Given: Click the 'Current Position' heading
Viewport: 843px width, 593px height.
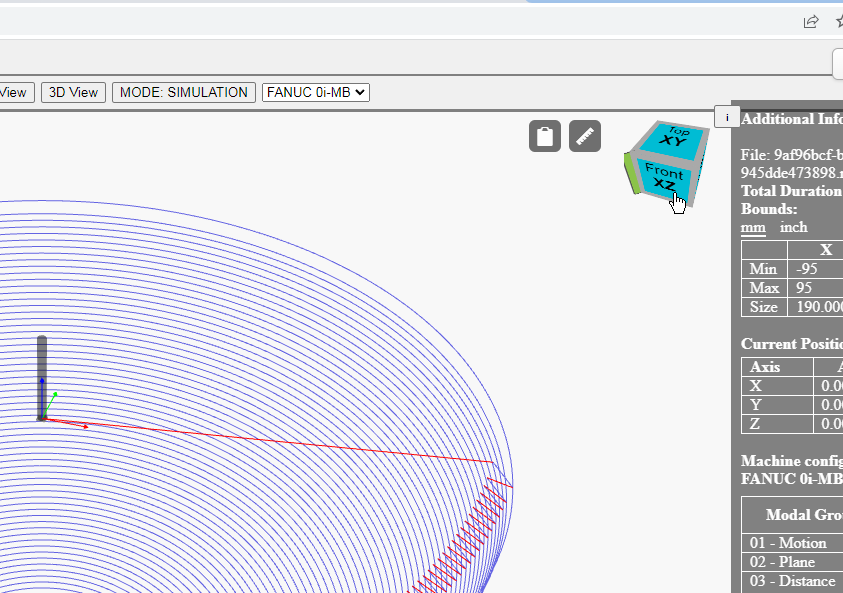Looking at the screenshot, I should pos(791,344).
